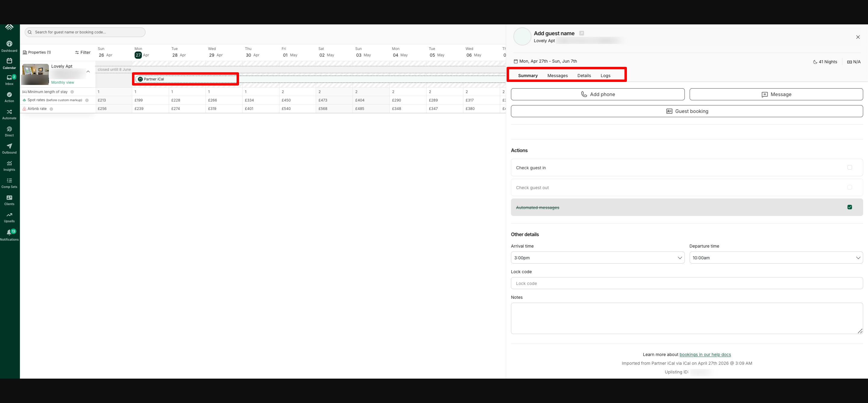Untick the Automated messages checkbox
868x403 pixels.
pyautogui.click(x=850, y=207)
